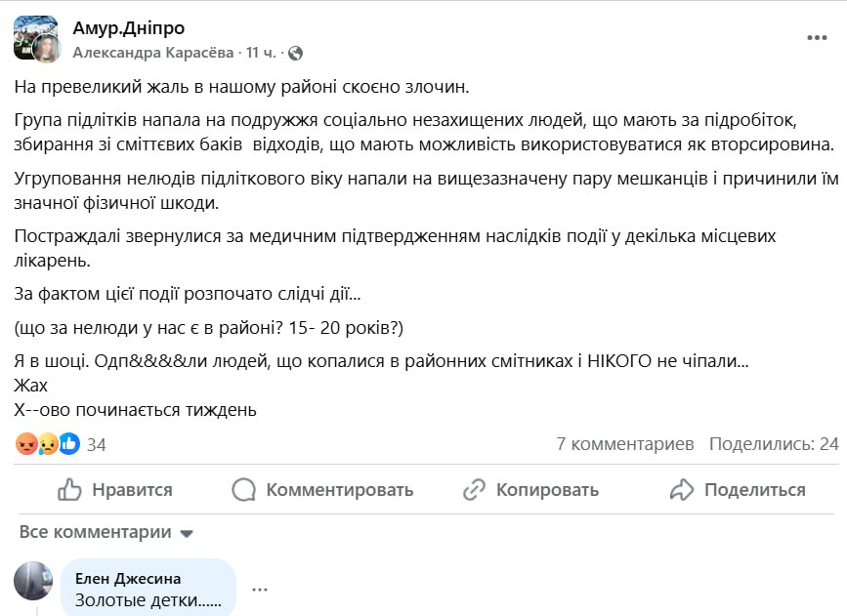Open options dots next to Елен Джесина comment
The image size is (847, 616).
pyautogui.click(x=260, y=589)
